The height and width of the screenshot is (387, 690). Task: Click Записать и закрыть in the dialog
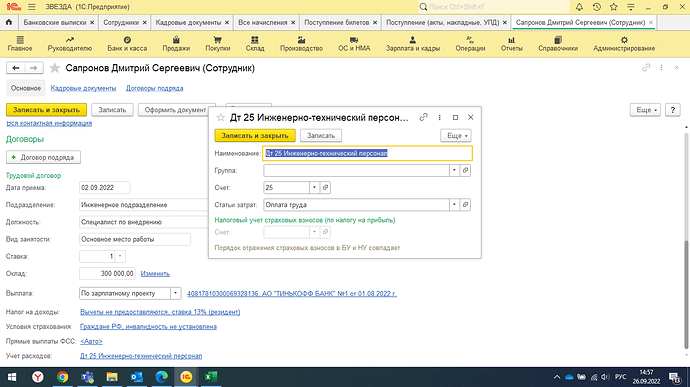[x=255, y=136]
